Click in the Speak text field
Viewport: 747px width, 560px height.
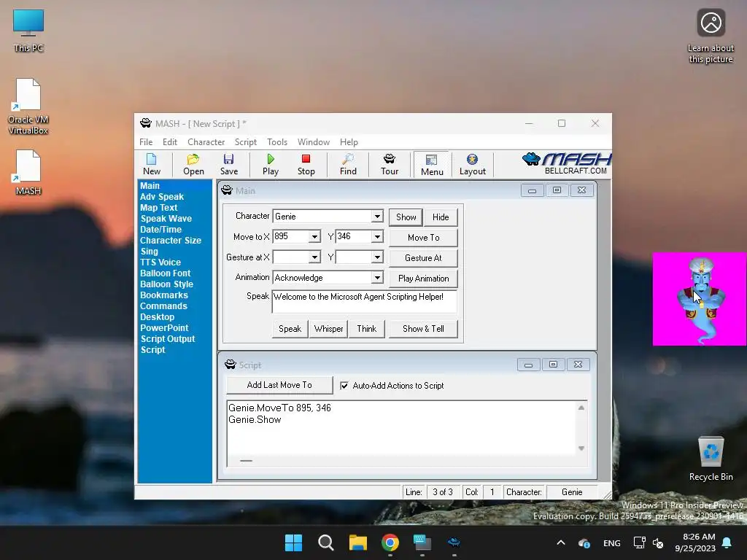coord(365,301)
